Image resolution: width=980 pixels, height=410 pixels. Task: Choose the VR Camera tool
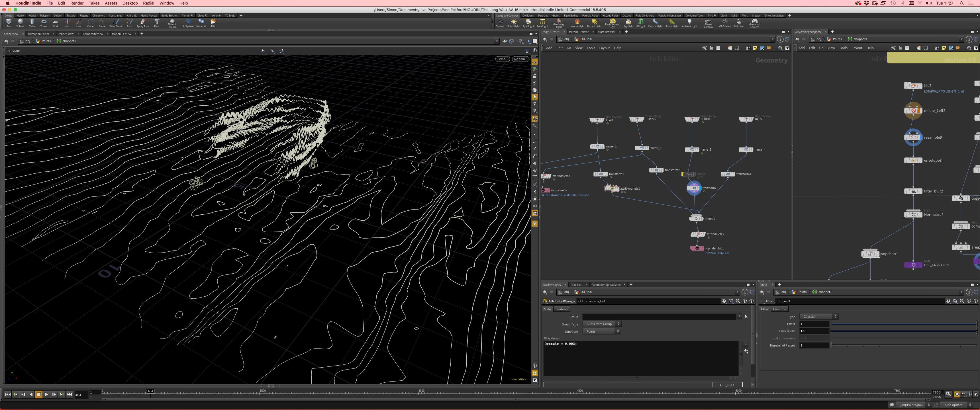click(x=725, y=23)
